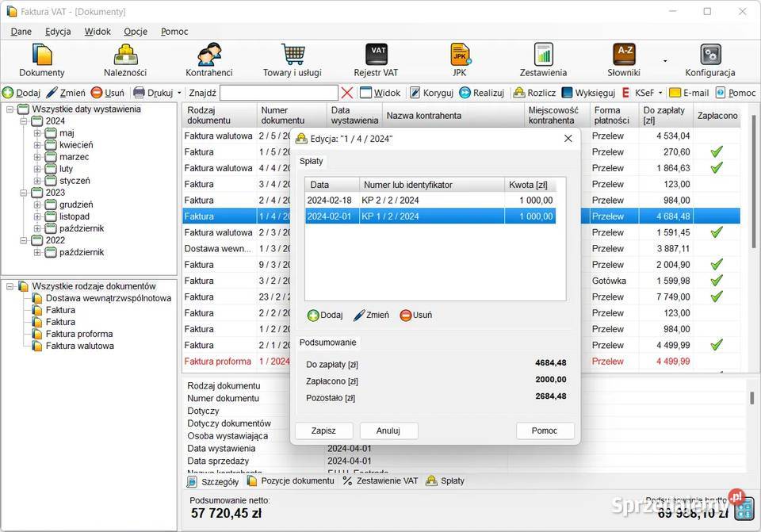Collapse Wszystkie rodzaje dokumentów tree
Image resolution: width=761 pixels, height=532 pixels.
10,286
